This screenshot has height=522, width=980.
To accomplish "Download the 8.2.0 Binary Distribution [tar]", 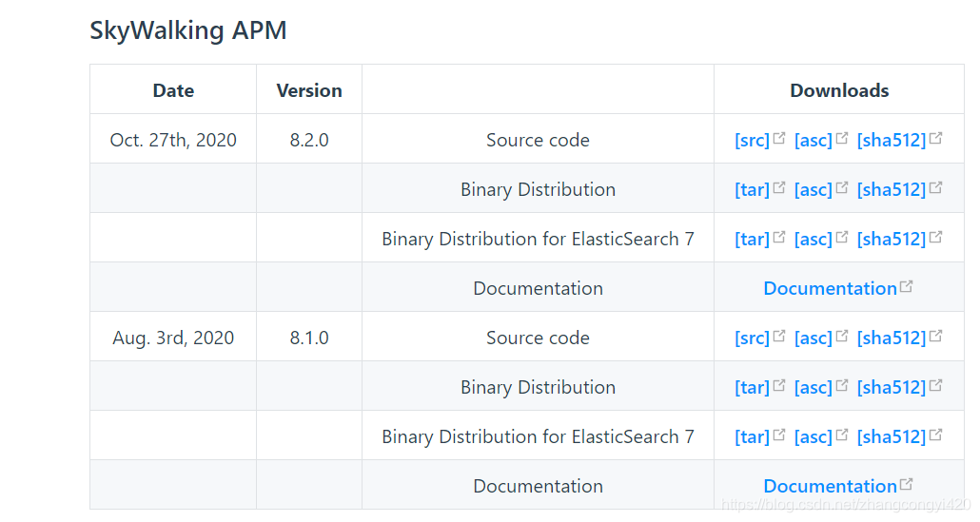I will coord(752,189).
